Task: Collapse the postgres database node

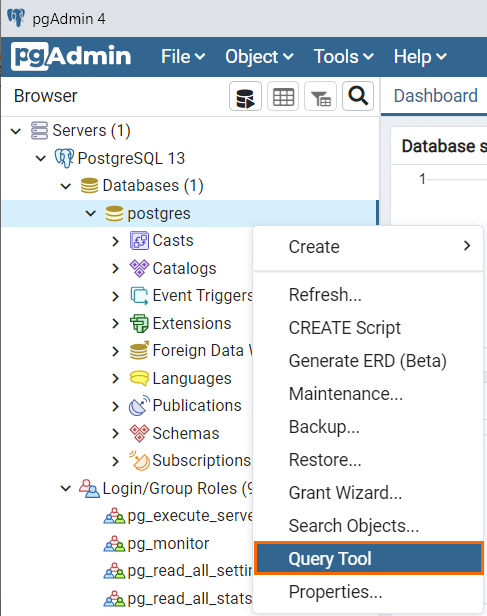Action: (x=91, y=213)
